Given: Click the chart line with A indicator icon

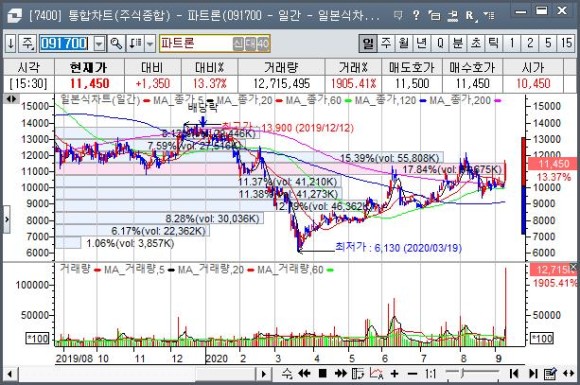Looking at the screenshot, I should [376, 374].
